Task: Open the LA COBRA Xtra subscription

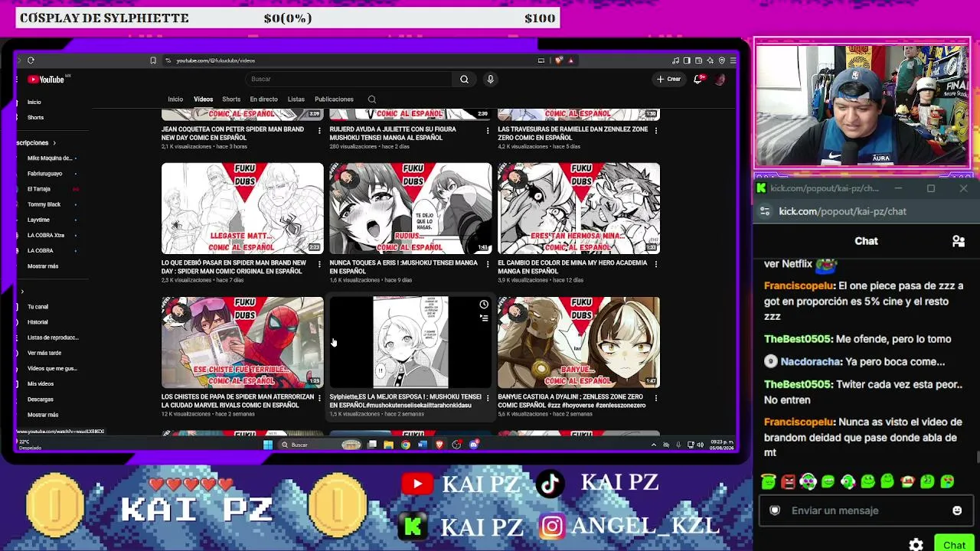Action: (46, 235)
